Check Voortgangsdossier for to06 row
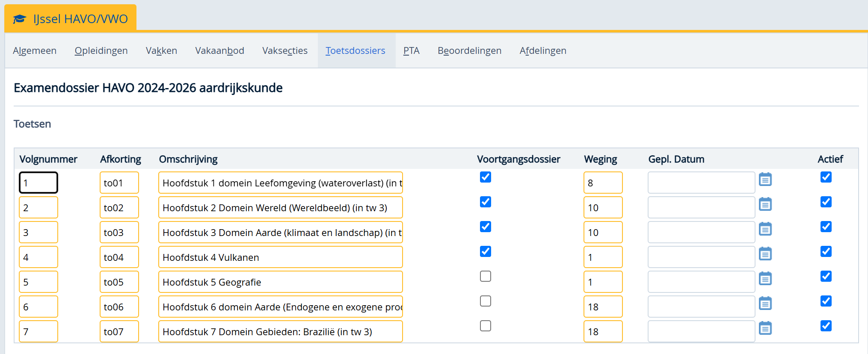868x354 pixels. click(x=485, y=301)
